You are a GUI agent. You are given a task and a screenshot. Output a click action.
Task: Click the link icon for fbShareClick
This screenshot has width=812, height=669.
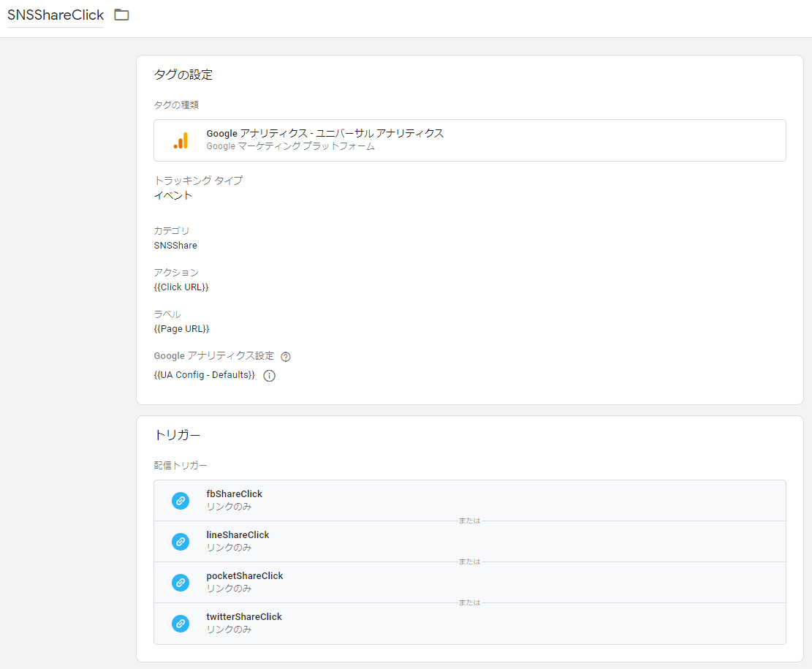click(181, 501)
